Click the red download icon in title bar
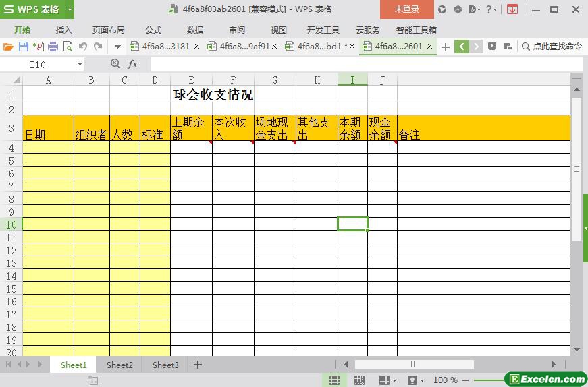The image size is (588, 387). coord(512,9)
